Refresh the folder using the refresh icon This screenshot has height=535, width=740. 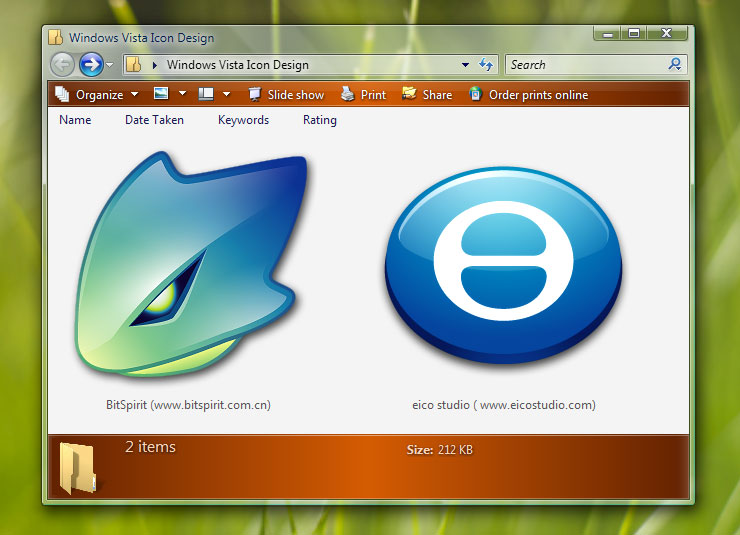tap(486, 64)
